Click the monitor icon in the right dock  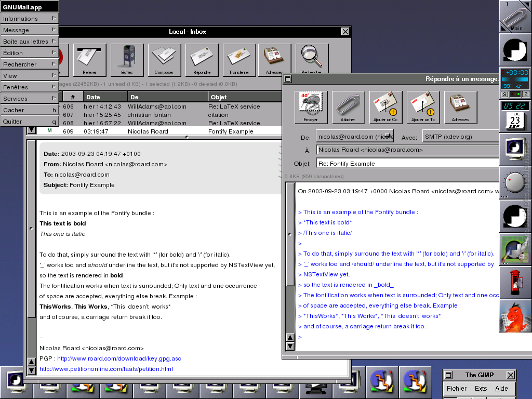pyautogui.click(x=515, y=149)
